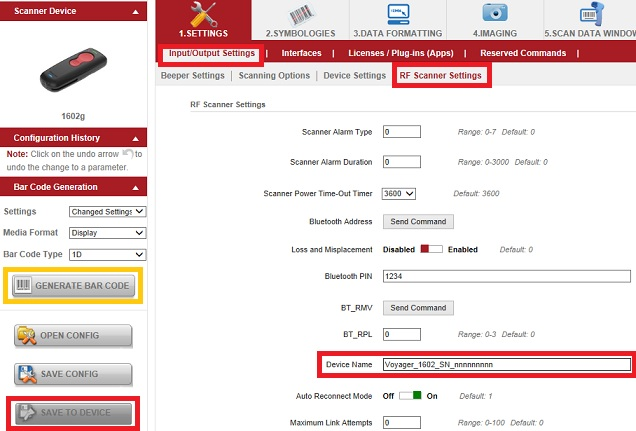Click the 1602g scanner device image
636x431 pixels.
coord(73,67)
